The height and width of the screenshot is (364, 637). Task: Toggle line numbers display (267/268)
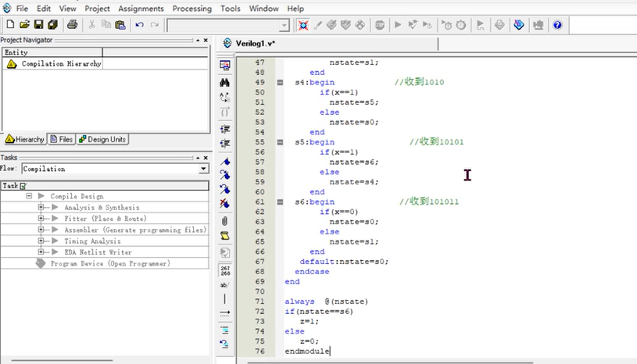coord(225,271)
